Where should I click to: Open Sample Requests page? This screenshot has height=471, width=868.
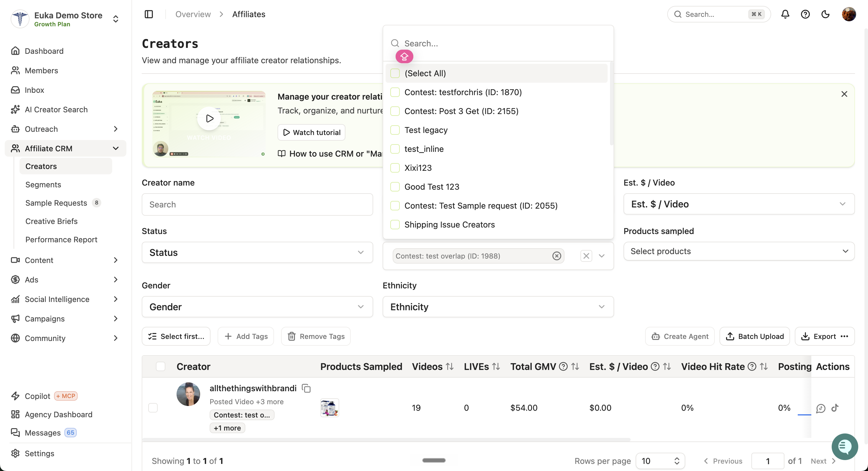click(56, 203)
